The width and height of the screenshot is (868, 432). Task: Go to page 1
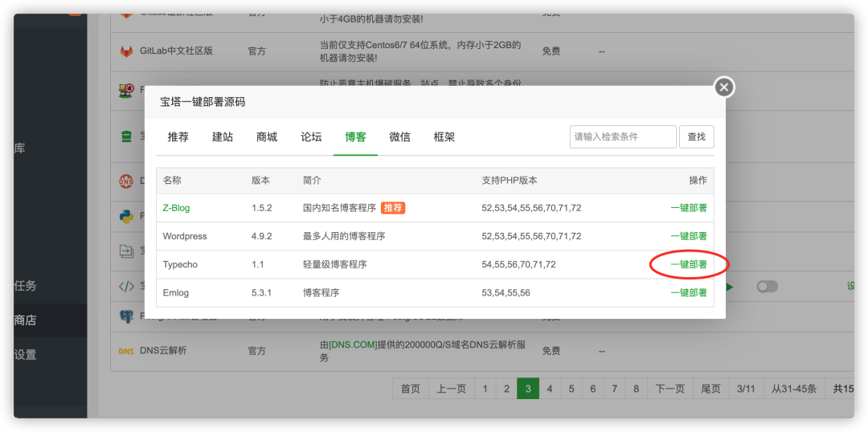tap(485, 389)
